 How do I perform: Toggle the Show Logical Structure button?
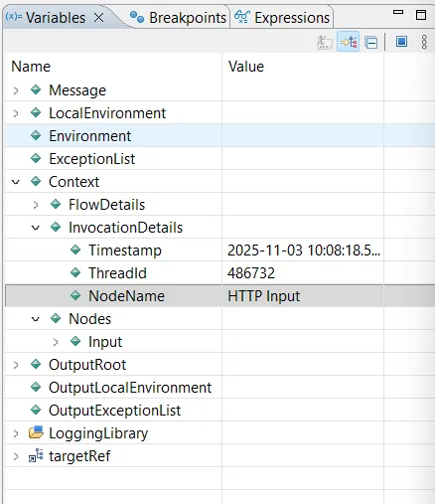tap(349, 42)
